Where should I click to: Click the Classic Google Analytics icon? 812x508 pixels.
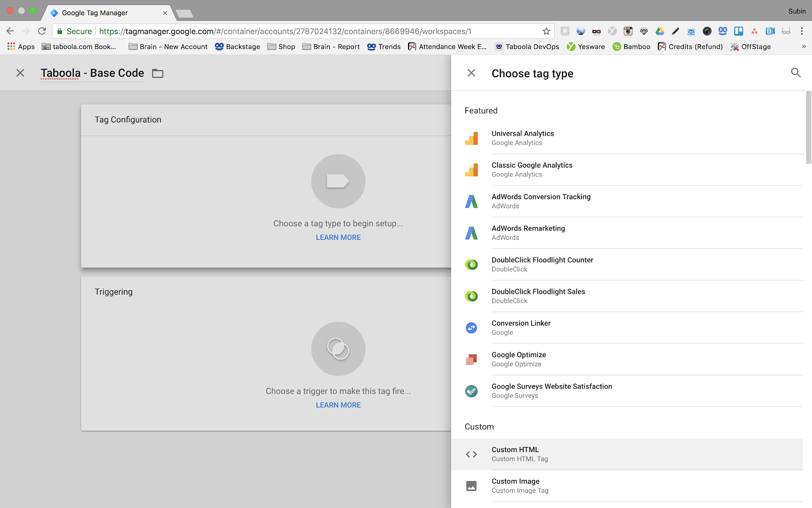click(471, 170)
